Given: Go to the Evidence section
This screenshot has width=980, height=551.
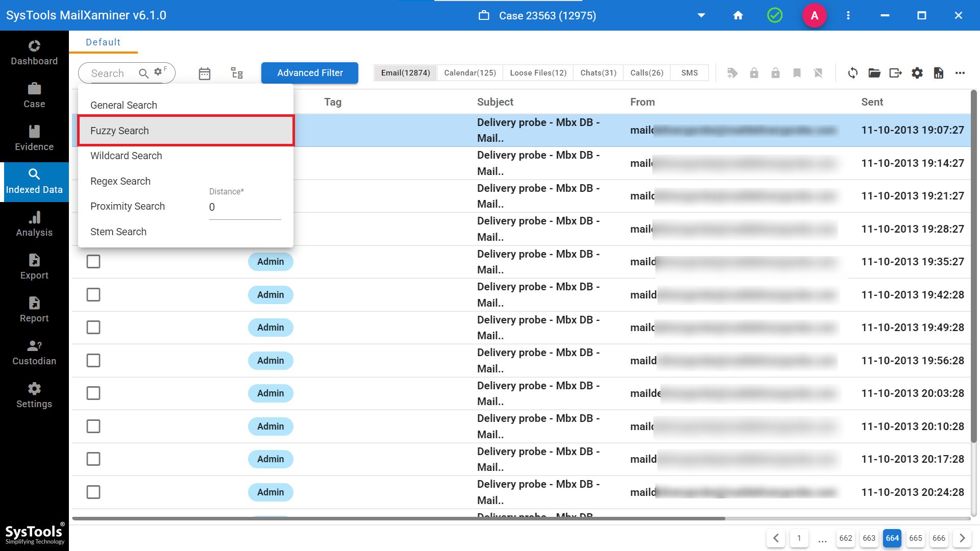Looking at the screenshot, I should (x=34, y=138).
